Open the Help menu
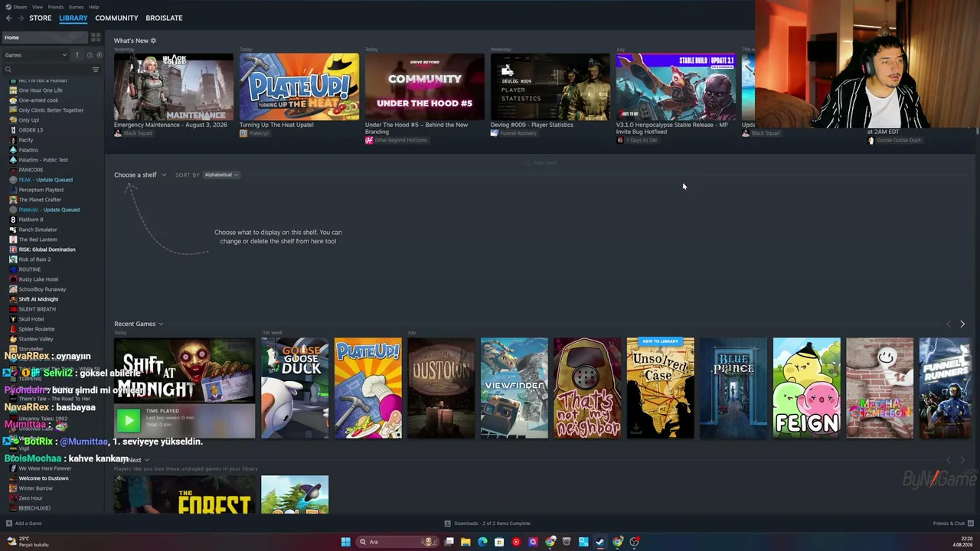 coord(93,7)
